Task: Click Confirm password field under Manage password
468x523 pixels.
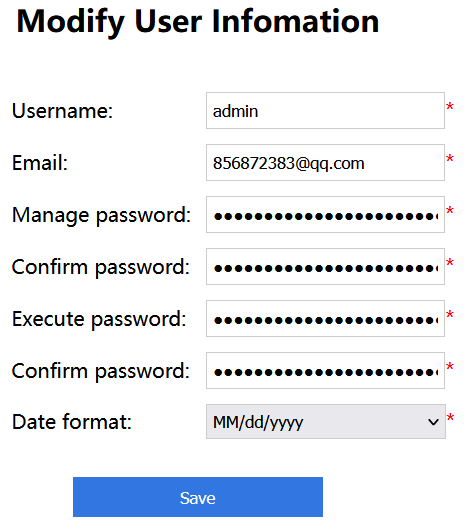Action: (325, 267)
